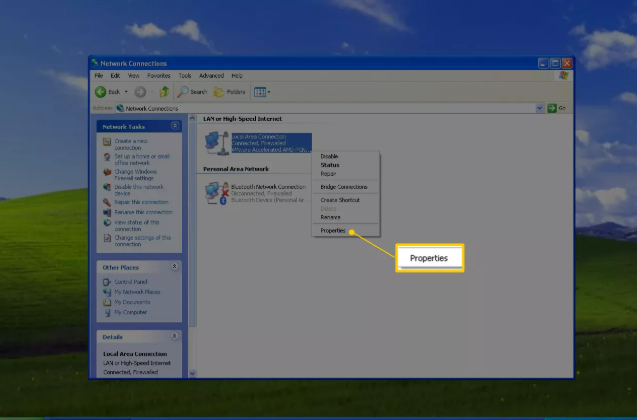Click the Control Panel icon
Image resolution: width=637 pixels, height=420 pixels.
coord(107,281)
